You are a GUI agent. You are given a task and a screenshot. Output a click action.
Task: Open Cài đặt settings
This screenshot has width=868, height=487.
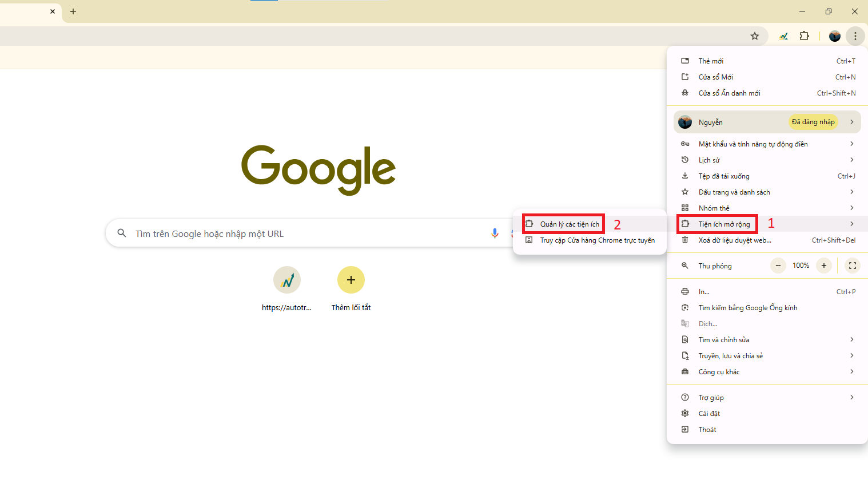767,414
